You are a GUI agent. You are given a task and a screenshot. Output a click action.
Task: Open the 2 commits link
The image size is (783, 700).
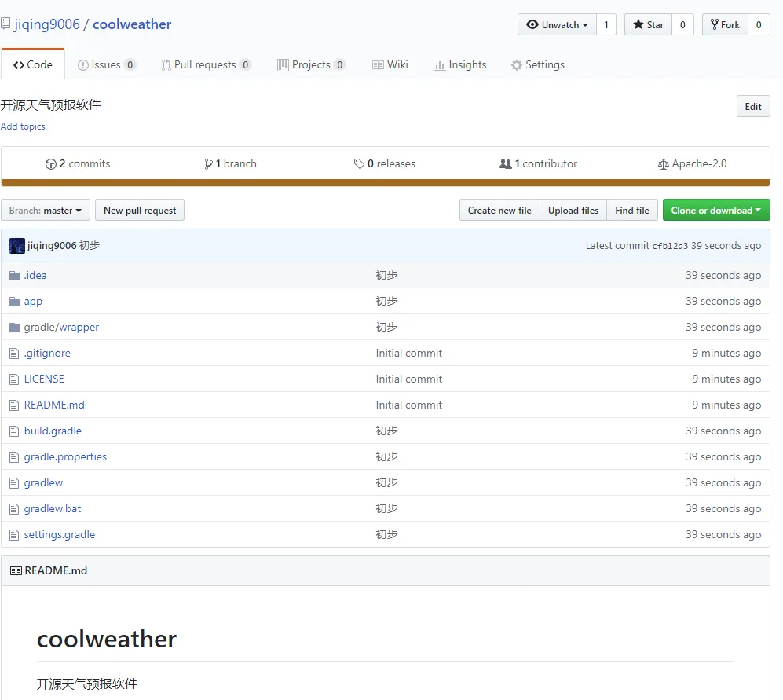coord(78,164)
